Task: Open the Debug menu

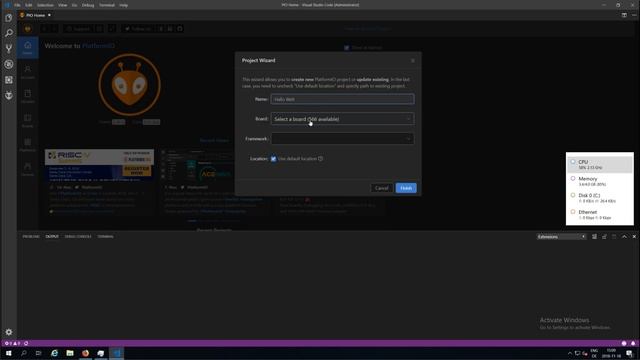Action: (x=88, y=5)
